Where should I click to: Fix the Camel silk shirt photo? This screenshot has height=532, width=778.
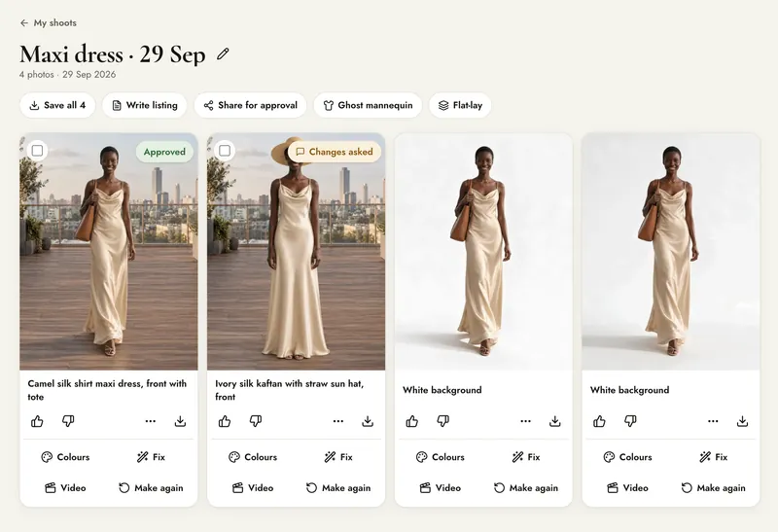tap(151, 457)
